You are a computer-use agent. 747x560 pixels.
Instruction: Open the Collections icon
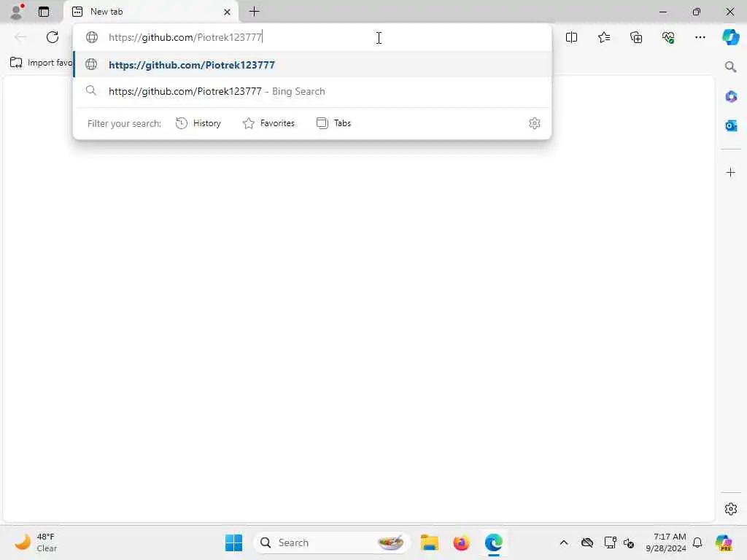click(x=636, y=37)
